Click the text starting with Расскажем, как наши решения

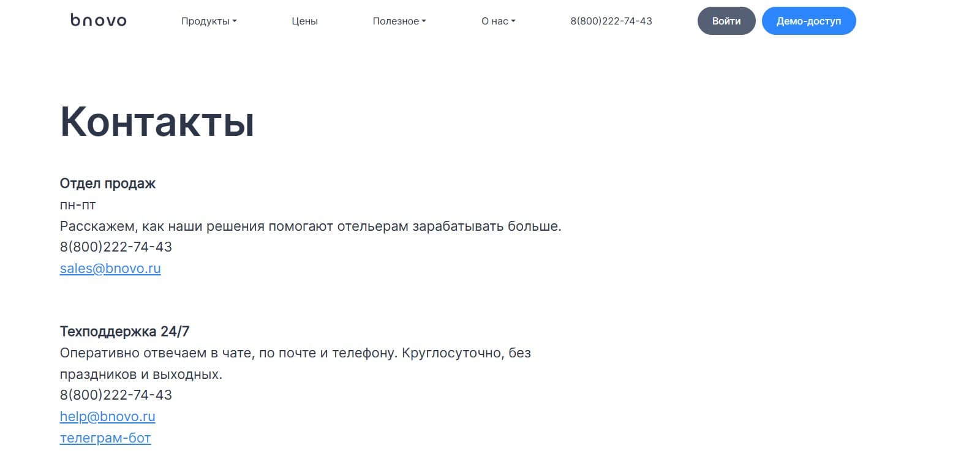tap(311, 226)
